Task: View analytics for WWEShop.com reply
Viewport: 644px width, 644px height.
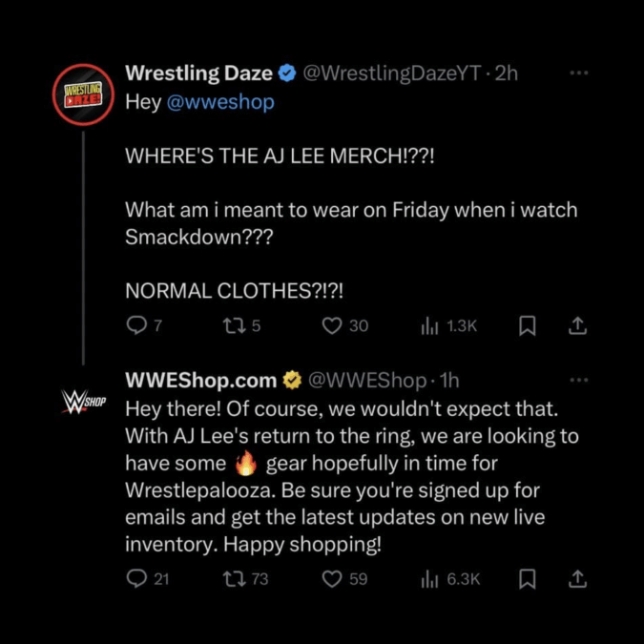Action: point(429,578)
